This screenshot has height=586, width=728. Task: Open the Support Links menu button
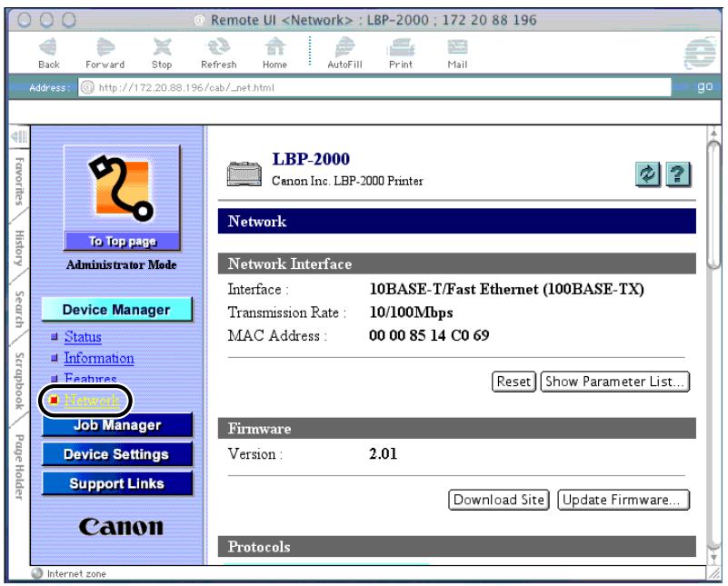(x=117, y=483)
